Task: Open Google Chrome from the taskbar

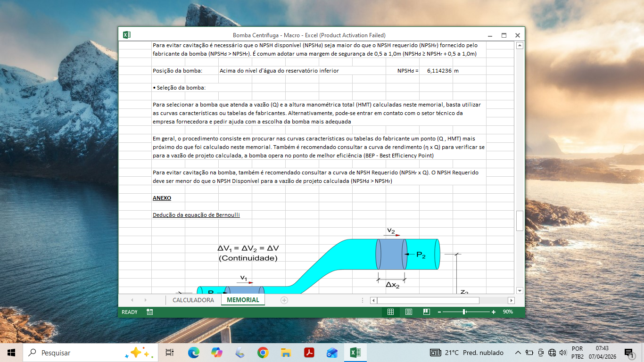Action: click(263, 353)
